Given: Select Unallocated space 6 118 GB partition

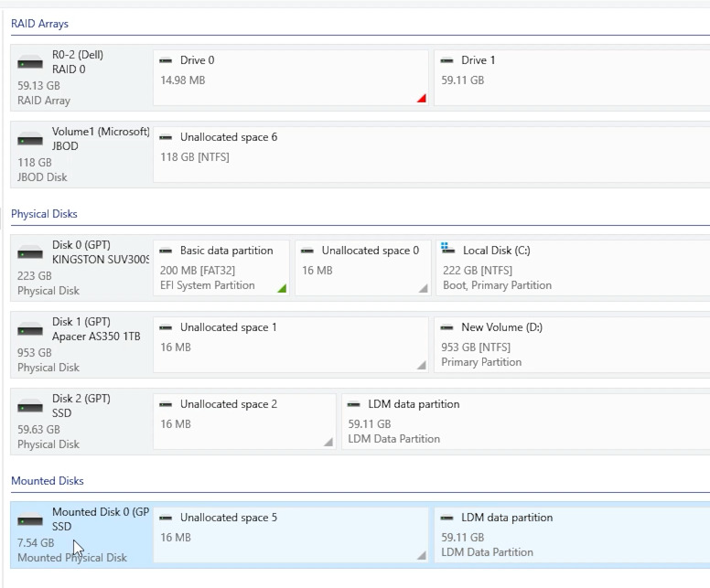Looking at the screenshot, I should [x=432, y=155].
